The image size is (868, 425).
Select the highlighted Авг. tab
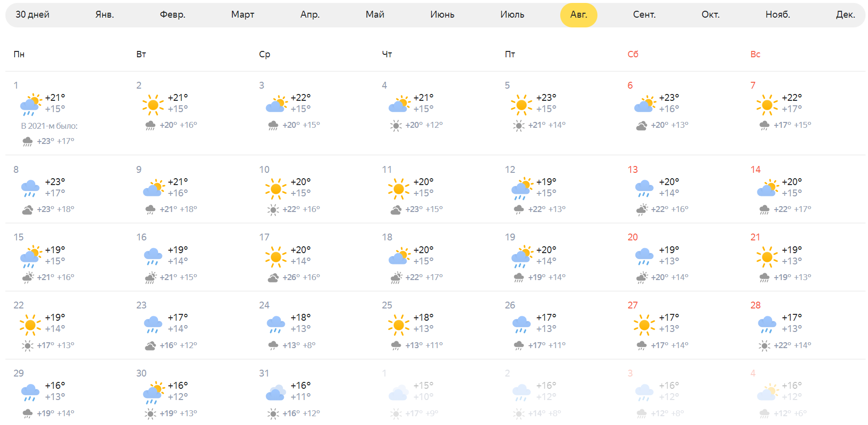tap(579, 15)
